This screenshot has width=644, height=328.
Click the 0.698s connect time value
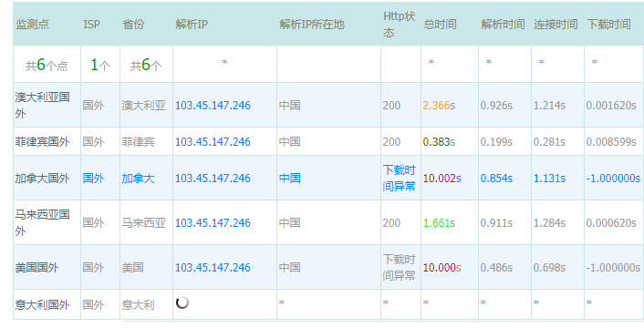[x=549, y=268]
